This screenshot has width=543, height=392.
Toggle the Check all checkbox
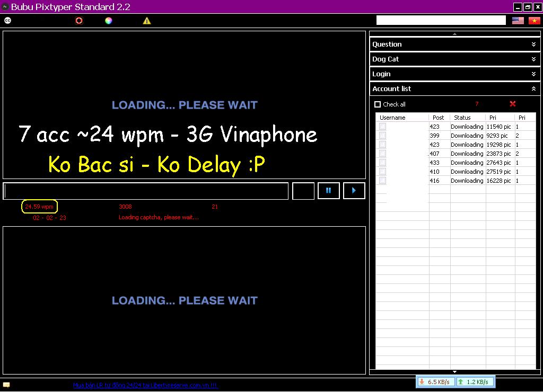pyautogui.click(x=378, y=104)
